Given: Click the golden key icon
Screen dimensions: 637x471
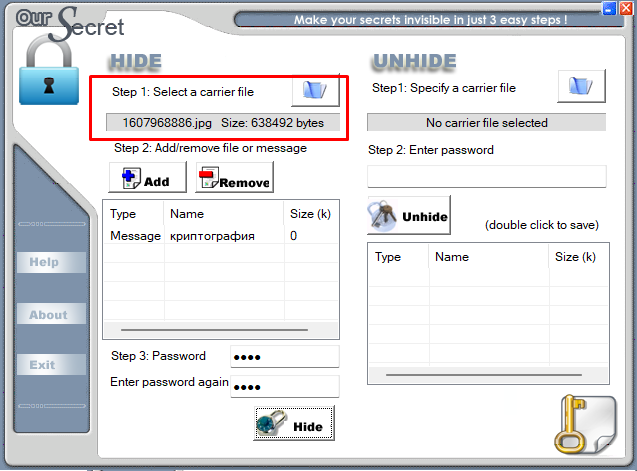Looking at the screenshot, I should [x=585, y=424].
